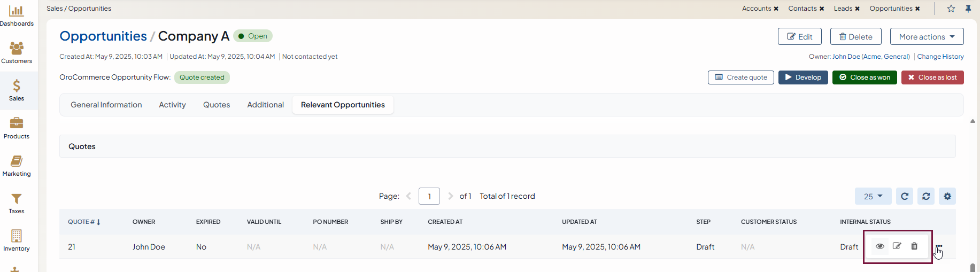980x272 pixels.
Task: Open the Marketing sidebar menu
Action: (x=17, y=166)
